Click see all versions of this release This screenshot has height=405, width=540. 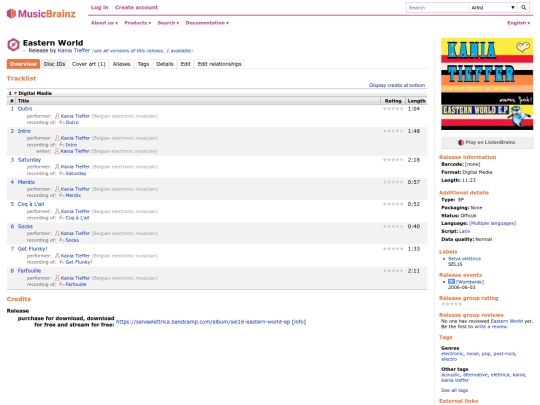click(x=143, y=51)
